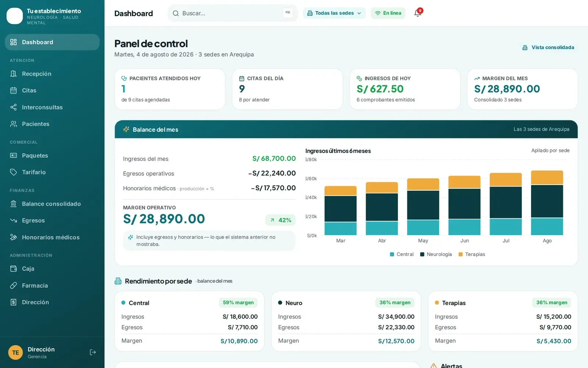This screenshot has width=588, height=368.
Task: Click Terapias margin S/5,430.00
Action: [554, 341]
